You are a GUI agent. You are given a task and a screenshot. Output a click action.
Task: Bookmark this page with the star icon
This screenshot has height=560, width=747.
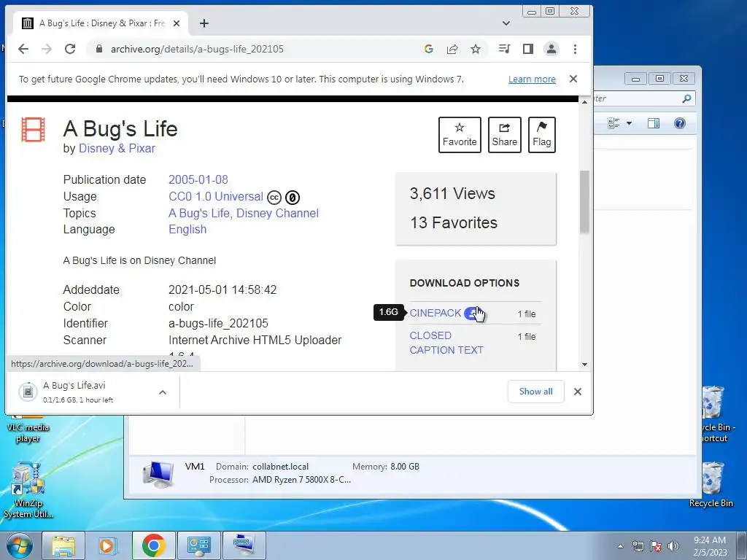click(x=476, y=49)
